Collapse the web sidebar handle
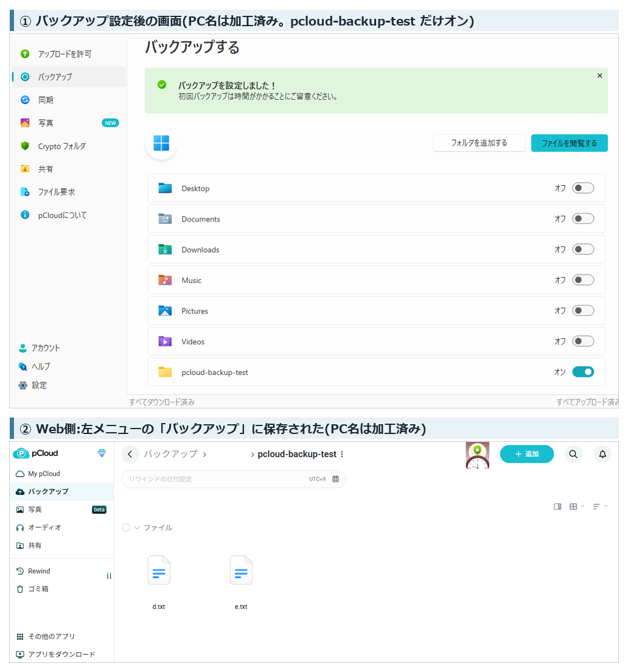The image size is (628, 672). point(109,576)
